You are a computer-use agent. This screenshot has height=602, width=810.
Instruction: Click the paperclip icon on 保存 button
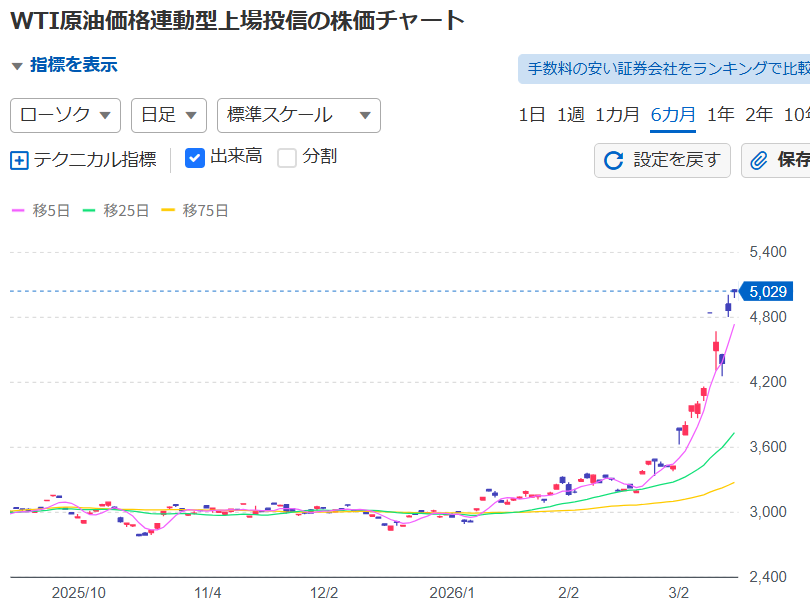(760, 160)
